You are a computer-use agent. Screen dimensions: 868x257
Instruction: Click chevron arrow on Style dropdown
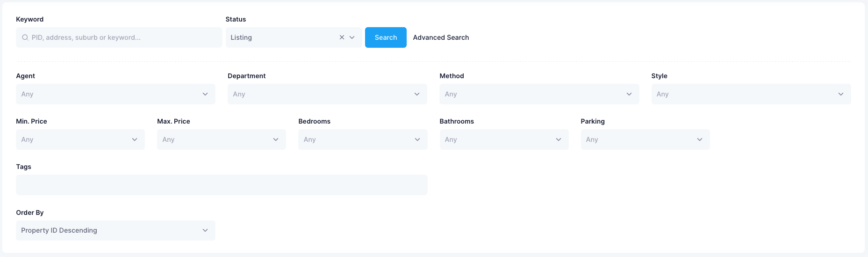pos(841,94)
